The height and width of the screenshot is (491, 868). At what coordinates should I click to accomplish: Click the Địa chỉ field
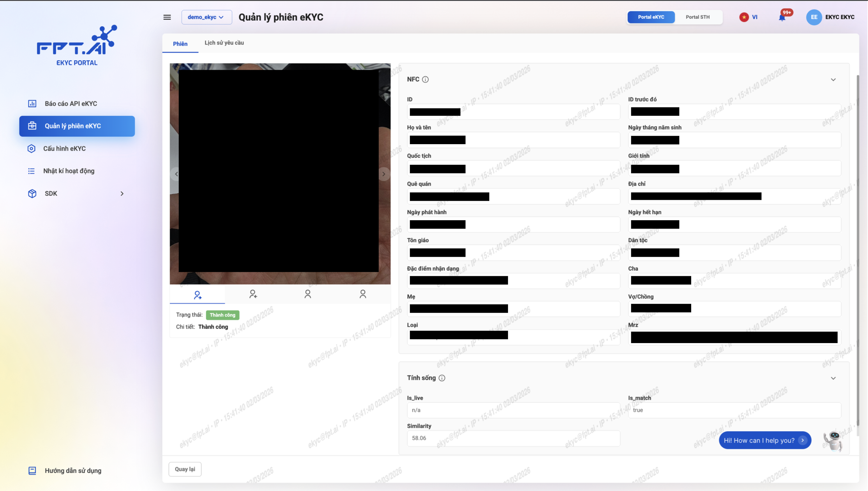tap(735, 196)
